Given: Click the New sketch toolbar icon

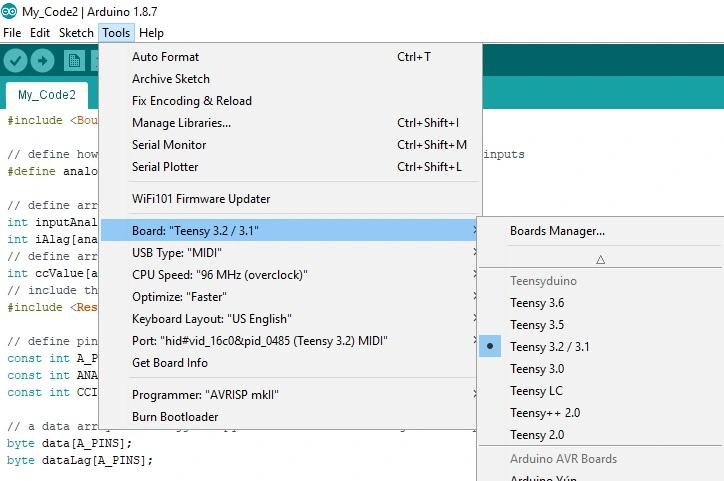Looking at the screenshot, I should [x=74, y=61].
